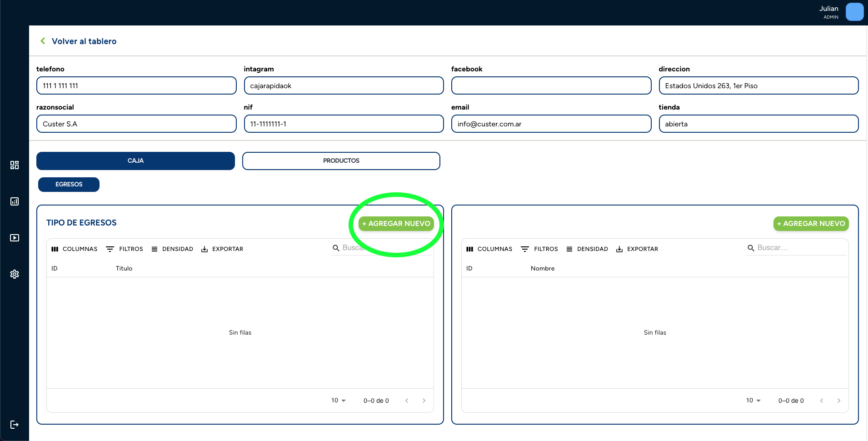Click the search magnifier in the right table
The height and width of the screenshot is (441, 868).
coord(751,248)
